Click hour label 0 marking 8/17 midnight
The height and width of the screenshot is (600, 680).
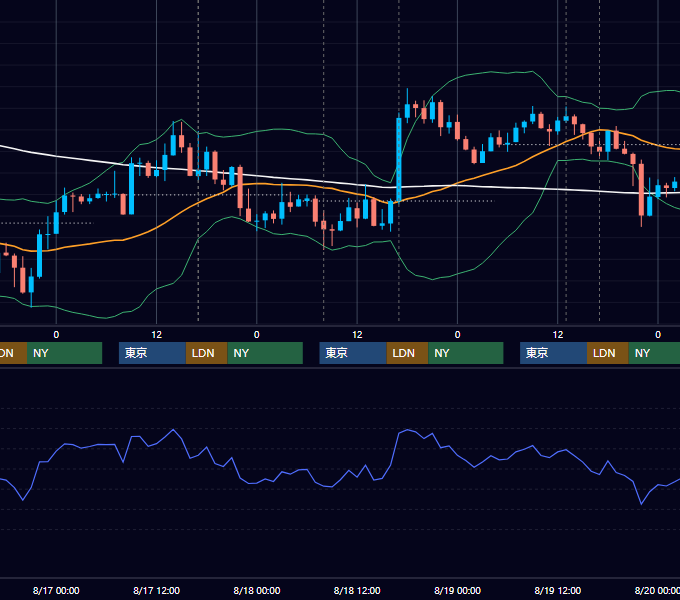click(56, 335)
